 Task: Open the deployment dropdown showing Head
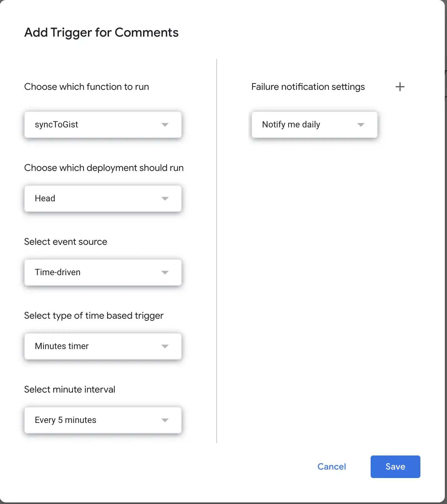[x=103, y=198]
